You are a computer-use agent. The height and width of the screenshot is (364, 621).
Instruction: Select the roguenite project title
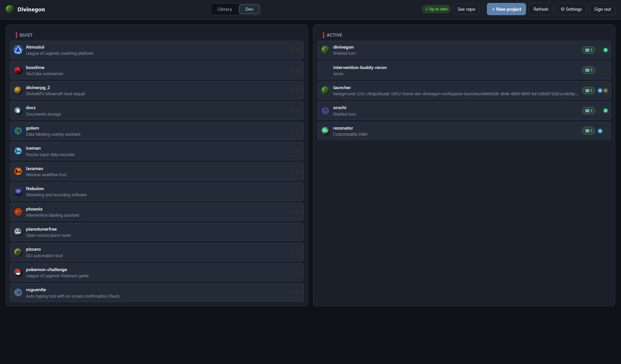coord(36,290)
